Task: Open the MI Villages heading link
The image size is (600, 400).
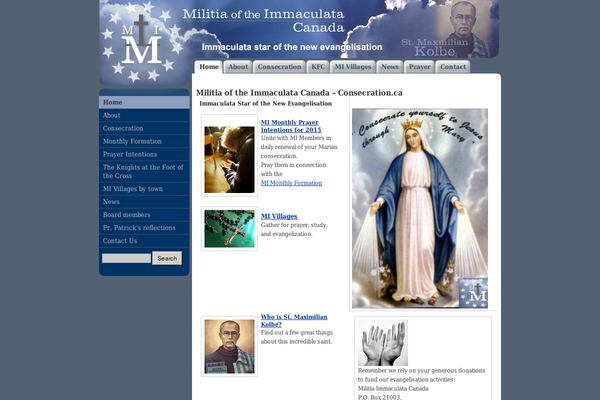Action: (x=279, y=216)
